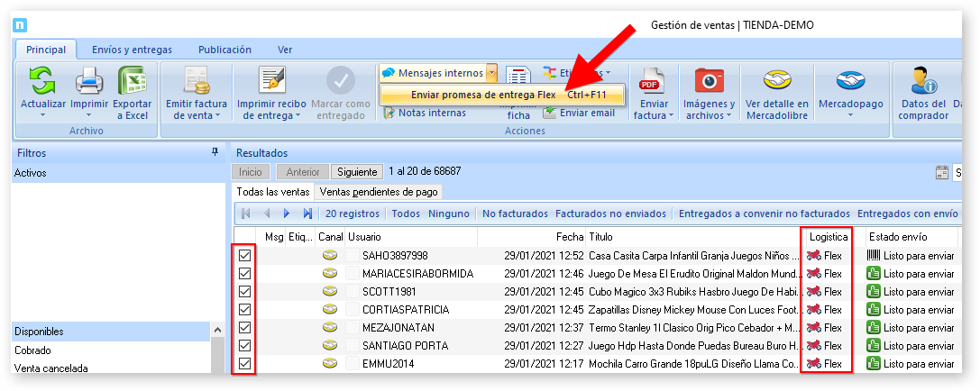Viewport: 980px width, 391px height.
Task: Expand the Mensajes internos dropdown arrow
Action: (491, 72)
